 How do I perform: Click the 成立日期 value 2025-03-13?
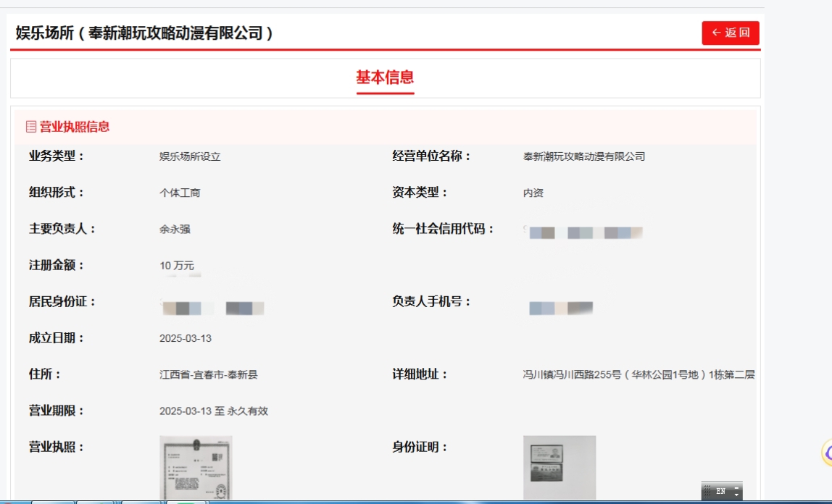[x=186, y=338]
